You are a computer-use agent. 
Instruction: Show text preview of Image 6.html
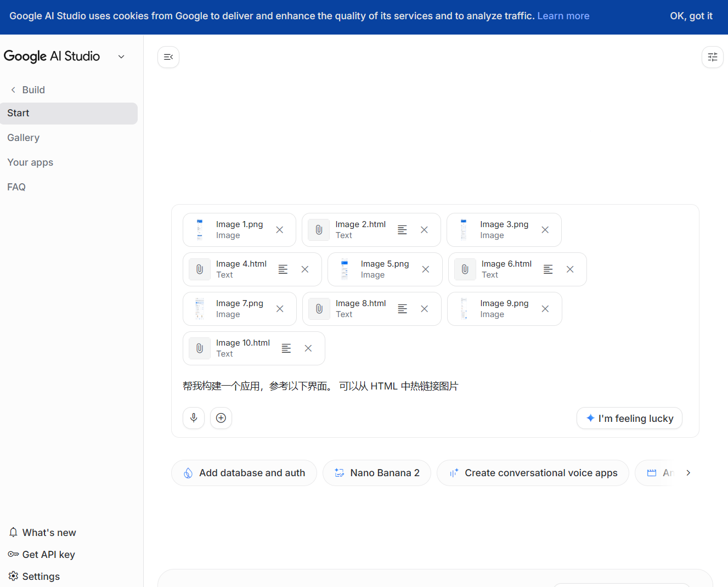548,269
